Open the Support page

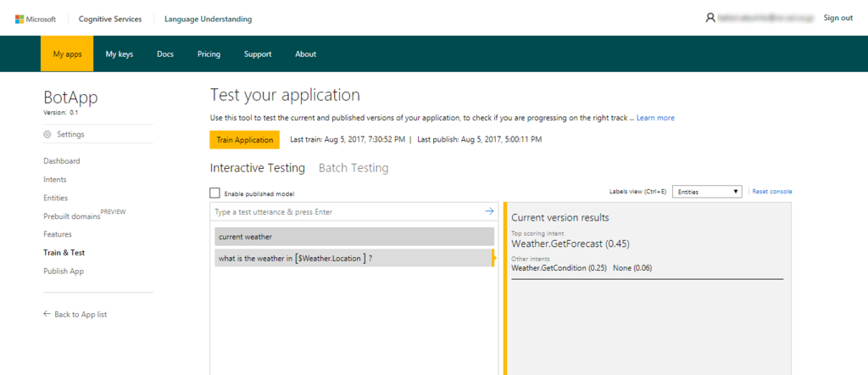tap(258, 53)
